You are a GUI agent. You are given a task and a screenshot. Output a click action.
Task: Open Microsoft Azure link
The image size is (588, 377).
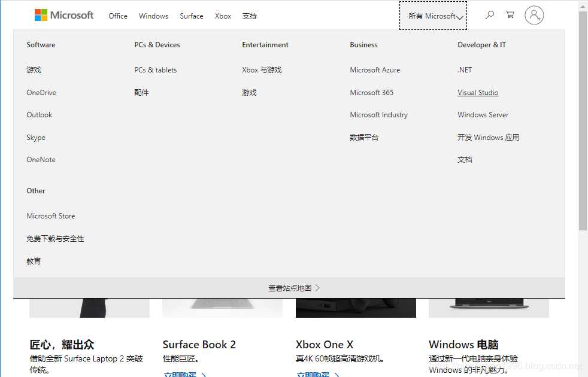coord(375,69)
